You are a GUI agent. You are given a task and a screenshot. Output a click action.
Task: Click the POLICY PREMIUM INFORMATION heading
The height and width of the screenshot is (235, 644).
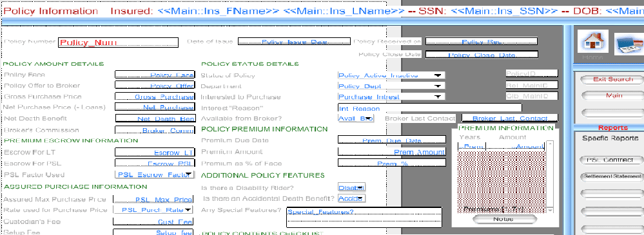tap(264, 129)
